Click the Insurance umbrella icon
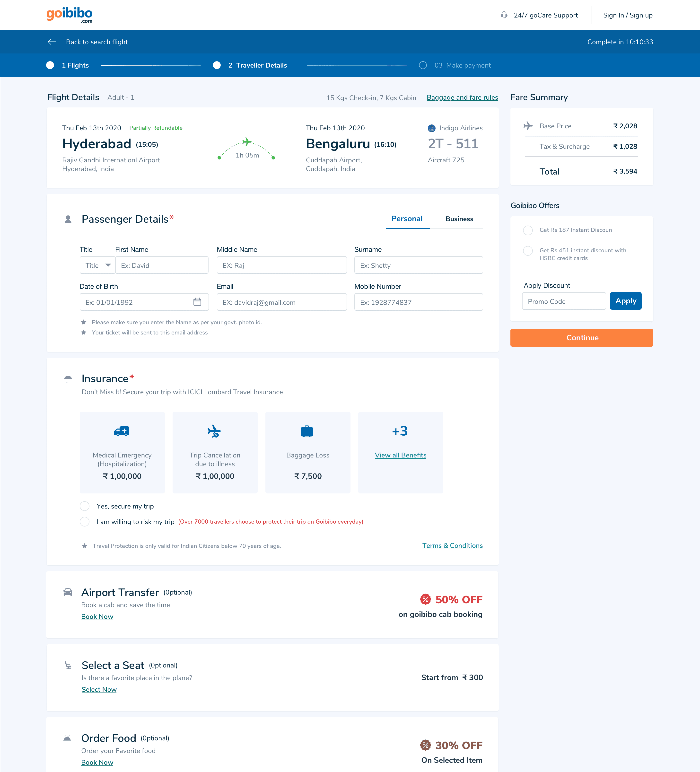The height and width of the screenshot is (772, 700). (x=68, y=379)
